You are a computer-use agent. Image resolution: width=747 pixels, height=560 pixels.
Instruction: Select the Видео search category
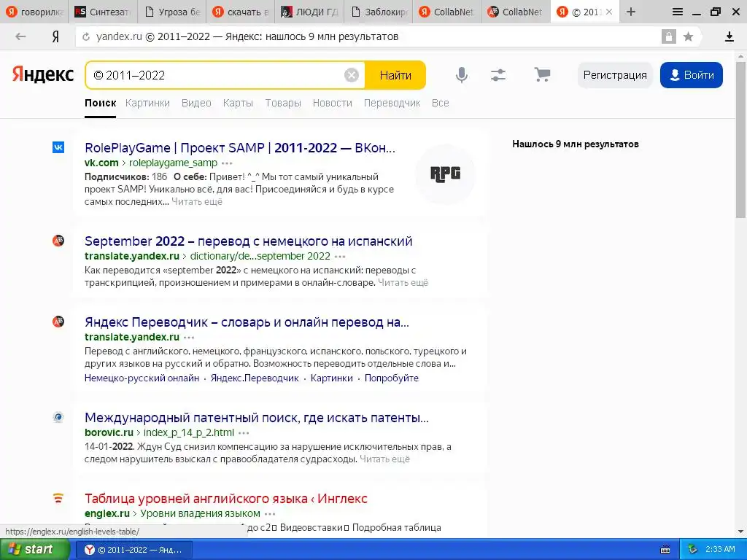tap(196, 103)
